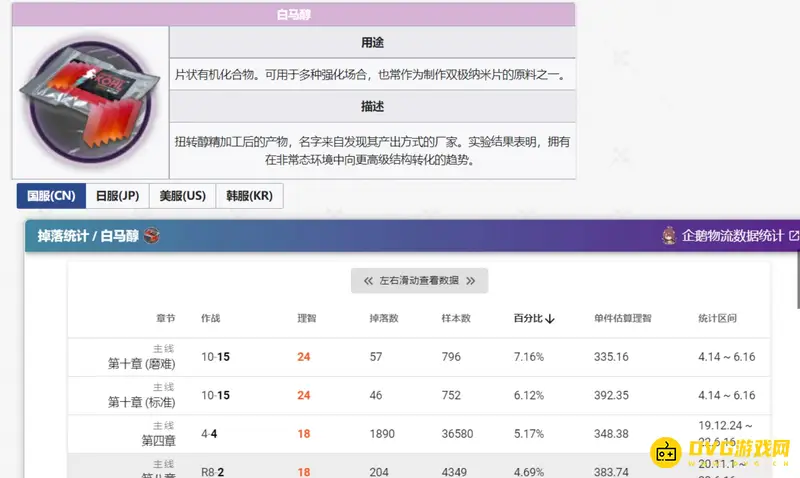Click 第十章 (标准) chapter cell
Viewport: 800px width, 478px height.
(141, 395)
